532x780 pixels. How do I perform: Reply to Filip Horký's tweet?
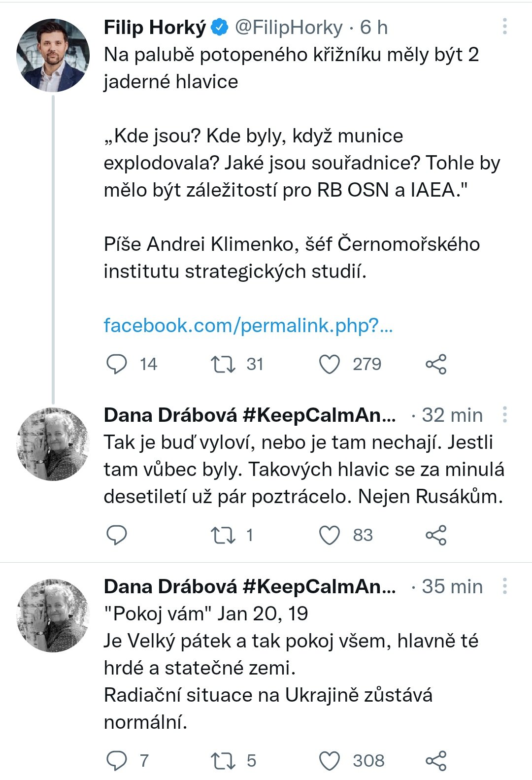tap(117, 364)
